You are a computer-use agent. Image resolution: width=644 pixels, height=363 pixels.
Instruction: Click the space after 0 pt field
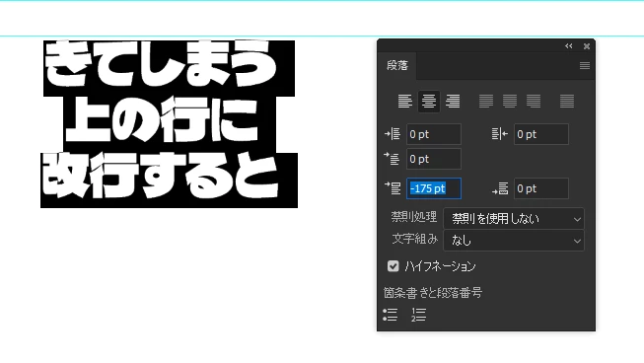pyautogui.click(x=541, y=188)
